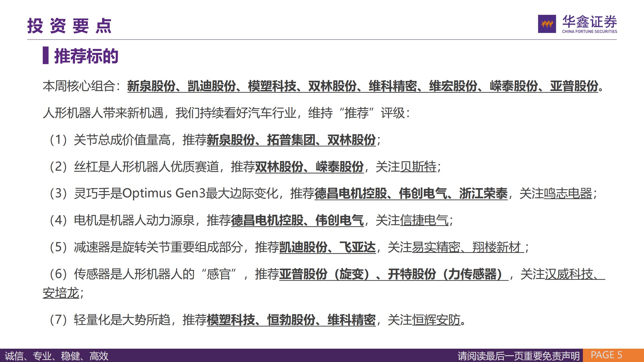Click the purple China Fortune Securities logo icon
The image size is (644, 362).
(547, 24)
